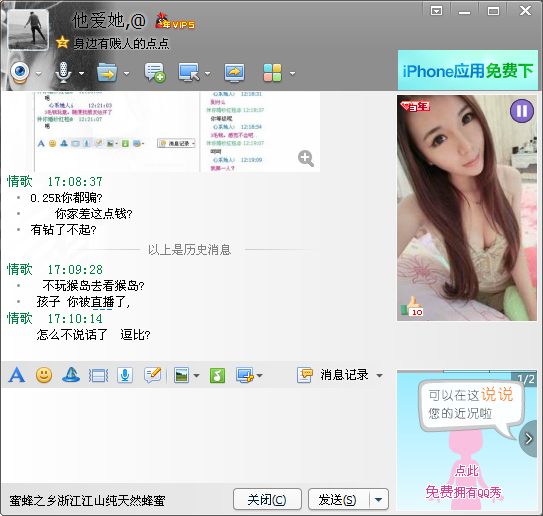Click sender header 情歌 17:10:14

(x=55, y=318)
